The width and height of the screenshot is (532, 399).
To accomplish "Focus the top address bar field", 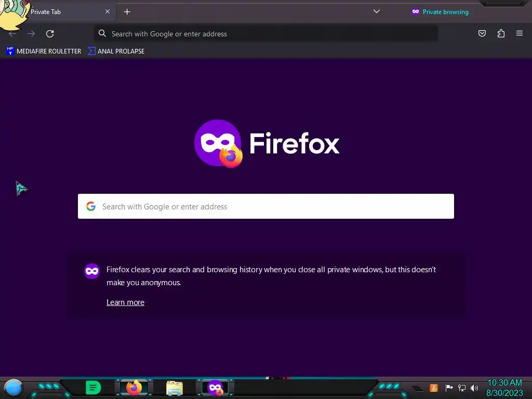I will tap(265, 34).
